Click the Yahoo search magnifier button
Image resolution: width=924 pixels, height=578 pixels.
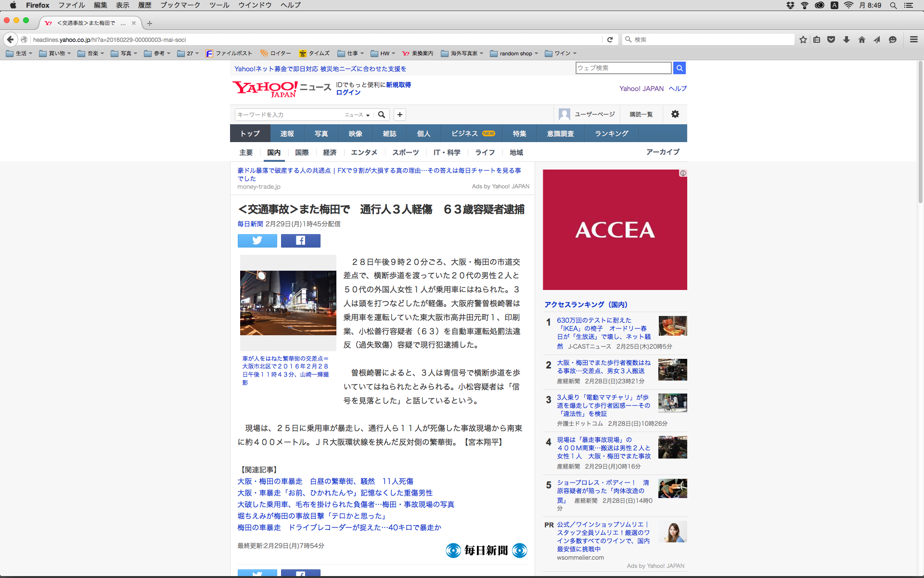pos(679,68)
